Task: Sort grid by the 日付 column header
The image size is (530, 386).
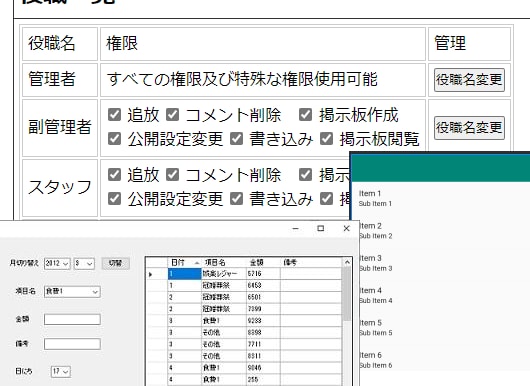Action: tap(185, 262)
